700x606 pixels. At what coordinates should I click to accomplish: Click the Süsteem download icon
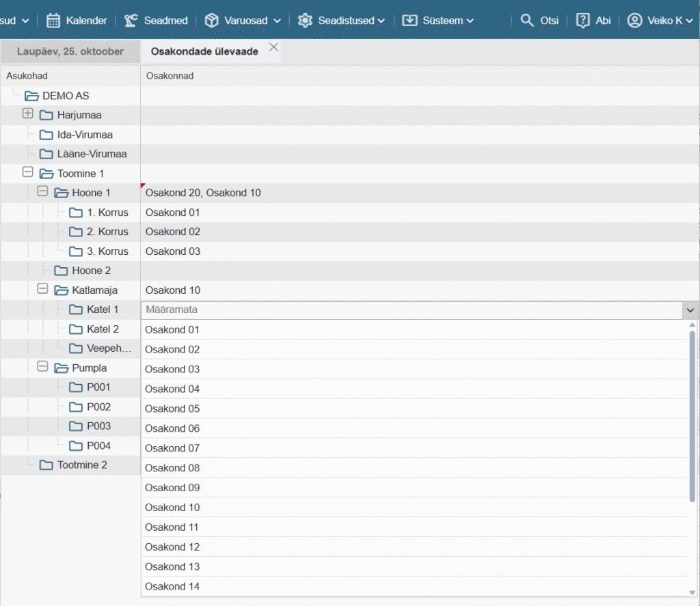tap(409, 20)
